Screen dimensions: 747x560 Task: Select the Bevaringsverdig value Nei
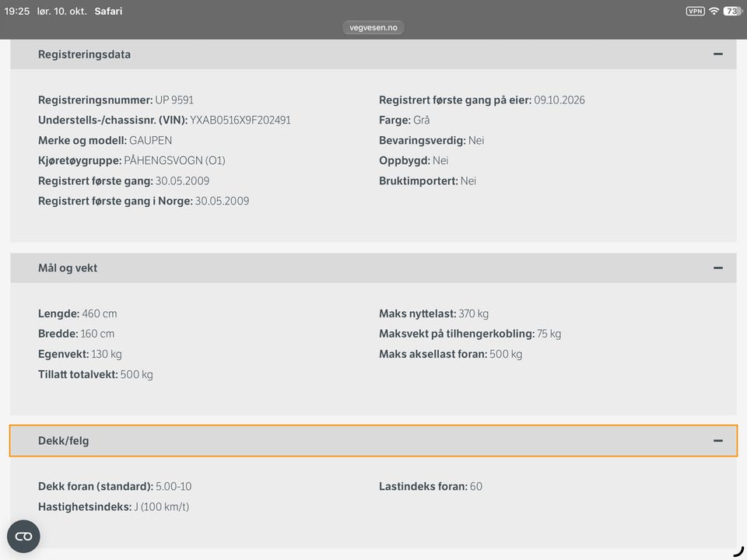tap(476, 141)
